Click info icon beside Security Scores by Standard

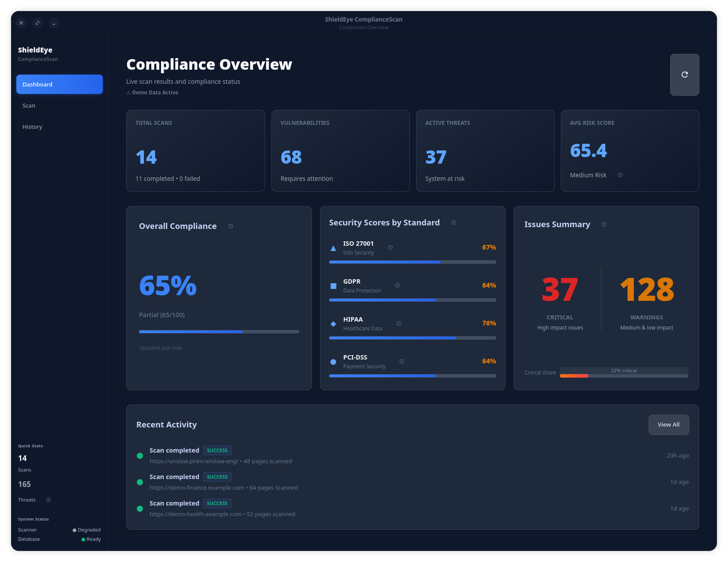(x=454, y=223)
